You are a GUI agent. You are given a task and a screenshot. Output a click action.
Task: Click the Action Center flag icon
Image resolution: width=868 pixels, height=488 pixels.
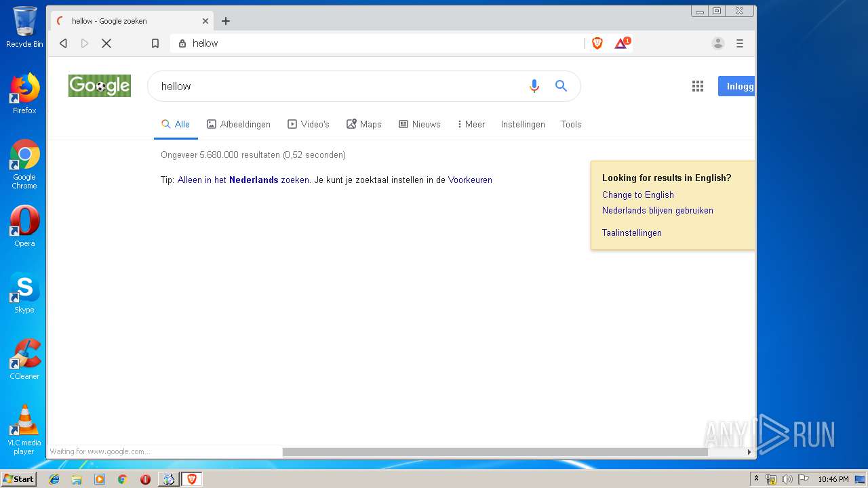(804, 479)
